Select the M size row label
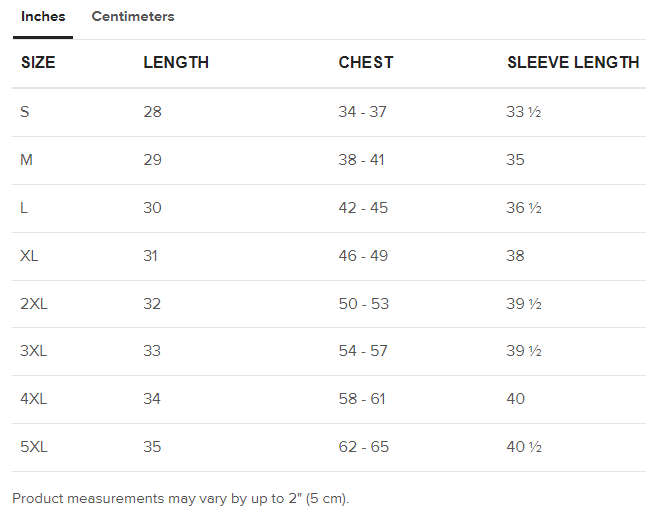646x523 pixels. (x=27, y=160)
